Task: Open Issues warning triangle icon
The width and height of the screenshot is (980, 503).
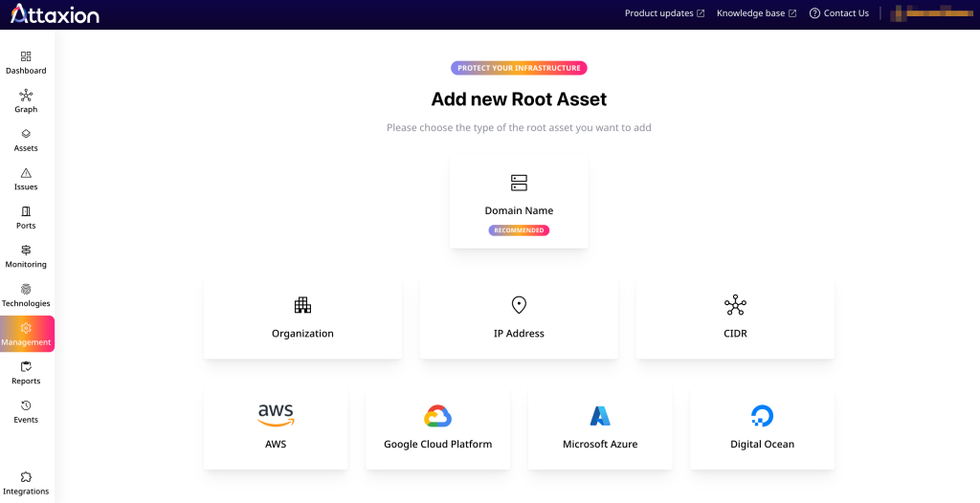Action: coord(26,172)
